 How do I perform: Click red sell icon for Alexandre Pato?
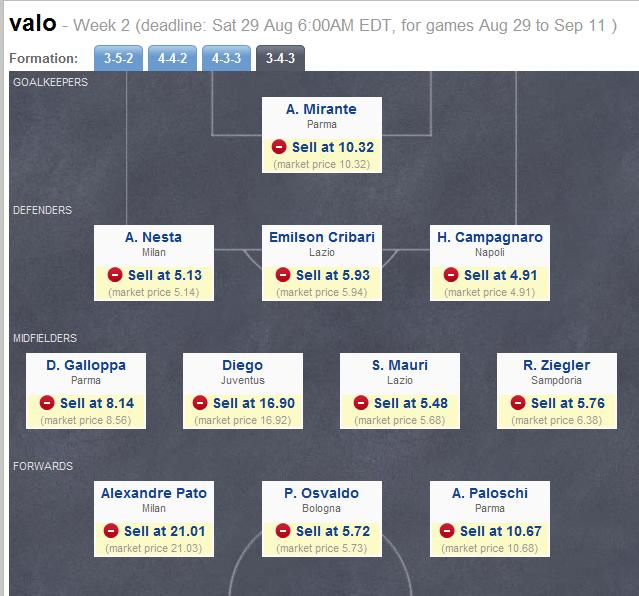click(111, 531)
